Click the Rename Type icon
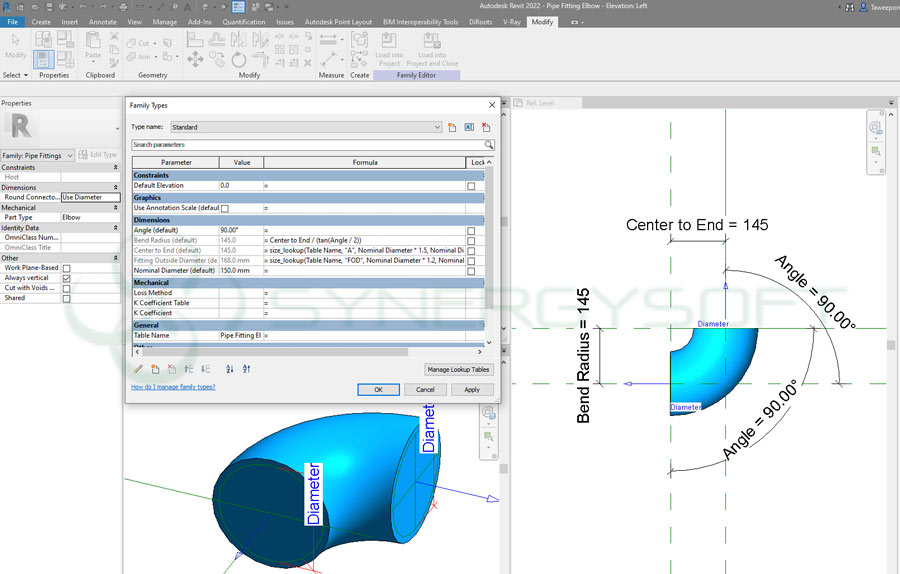Image resolution: width=900 pixels, height=574 pixels. [x=468, y=128]
